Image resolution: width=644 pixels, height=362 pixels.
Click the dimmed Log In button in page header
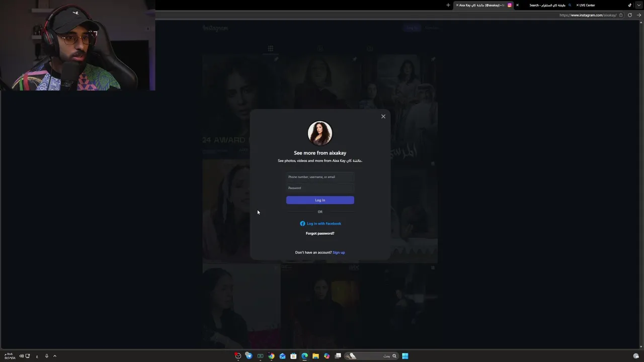coord(412,28)
